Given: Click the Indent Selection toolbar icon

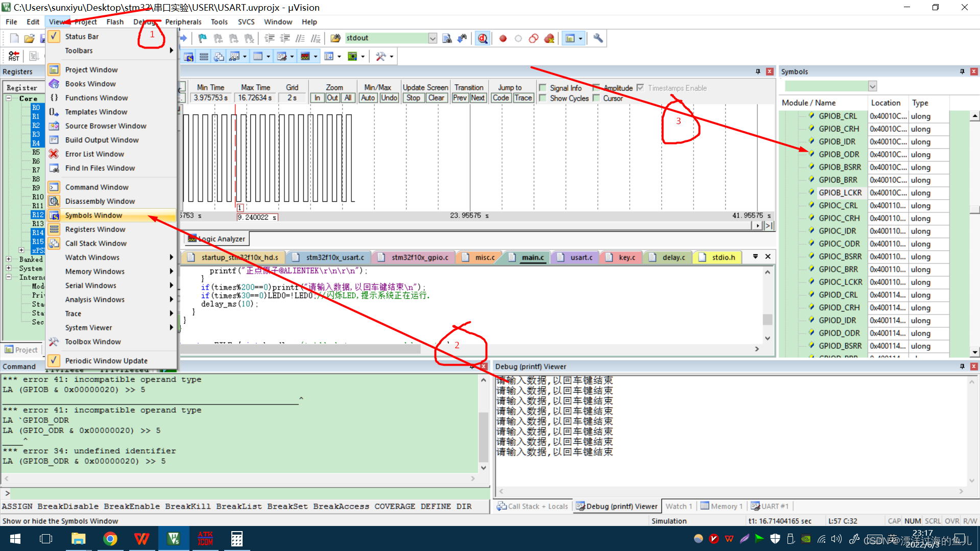Looking at the screenshot, I should (x=269, y=38).
